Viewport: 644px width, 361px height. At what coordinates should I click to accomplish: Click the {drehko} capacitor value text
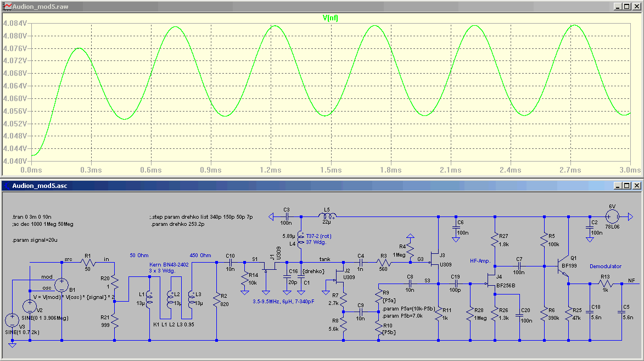point(313,271)
